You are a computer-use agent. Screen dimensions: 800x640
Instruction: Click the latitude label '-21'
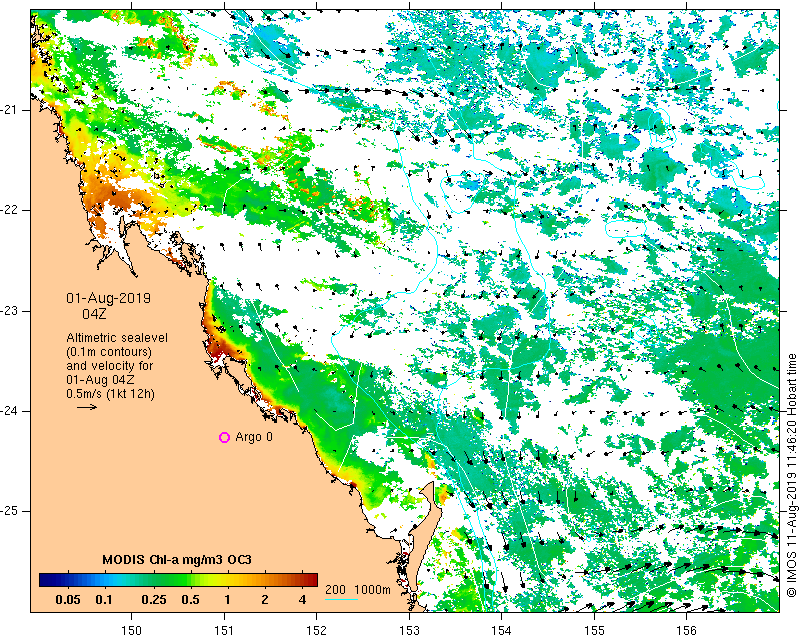[x=9, y=110]
